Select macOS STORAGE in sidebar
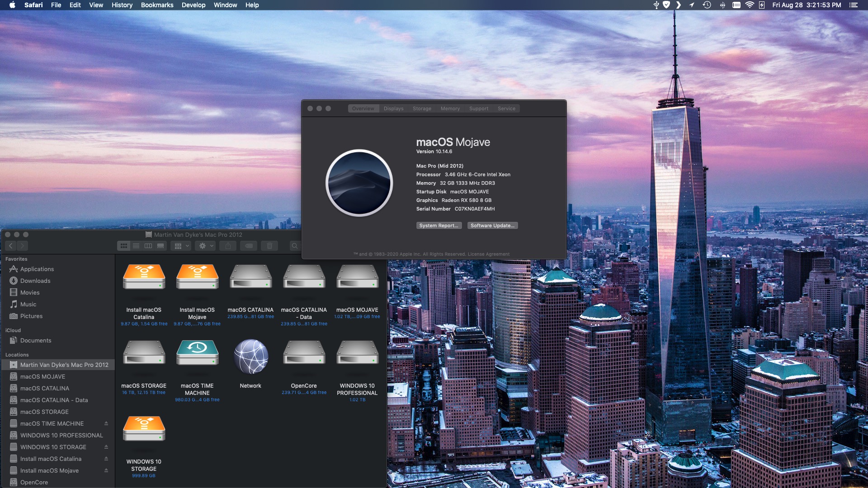 tap(58, 412)
